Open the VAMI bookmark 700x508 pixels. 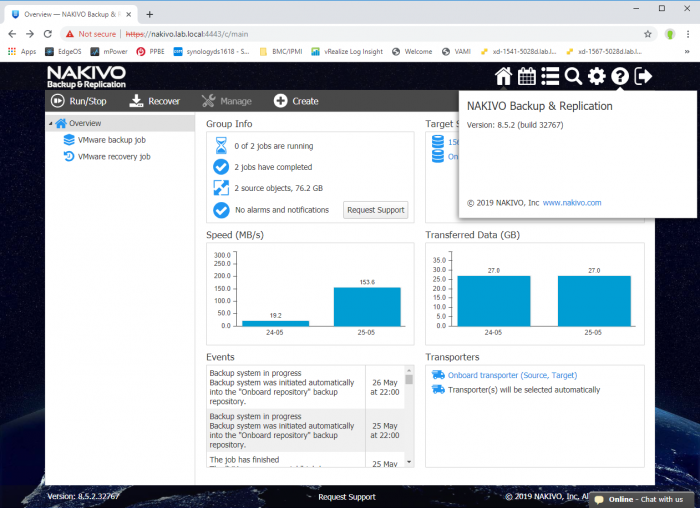pos(456,51)
